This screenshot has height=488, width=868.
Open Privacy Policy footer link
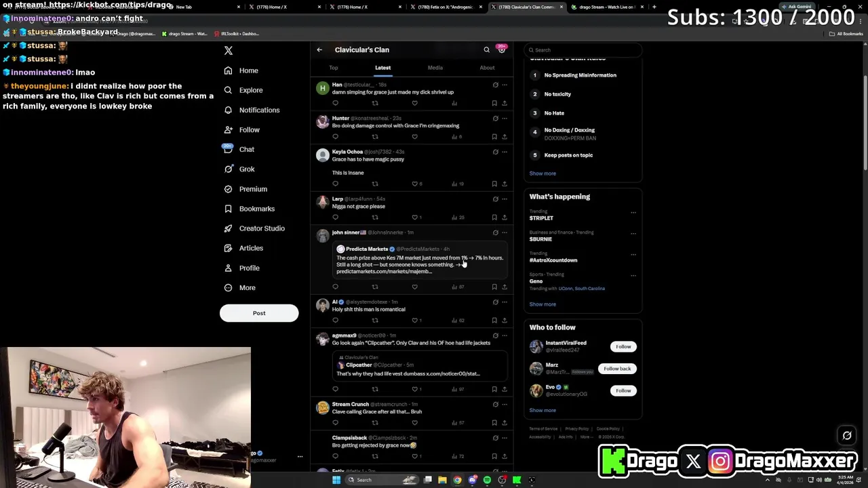(577, 429)
